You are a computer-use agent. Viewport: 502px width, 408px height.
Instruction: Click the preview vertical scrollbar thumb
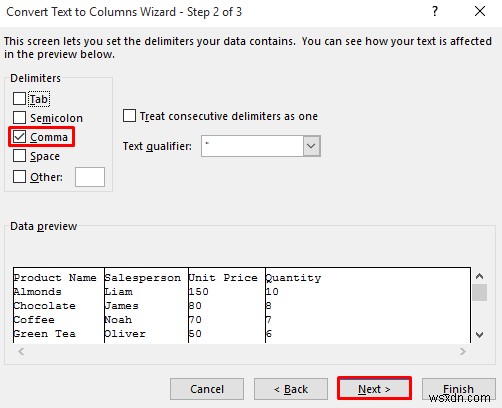click(480, 292)
